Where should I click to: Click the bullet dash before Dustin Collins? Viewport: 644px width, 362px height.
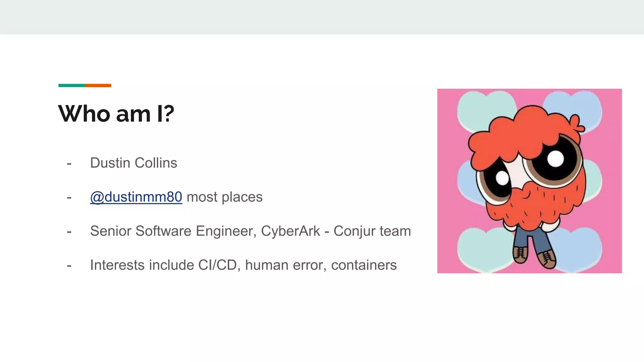69,163
